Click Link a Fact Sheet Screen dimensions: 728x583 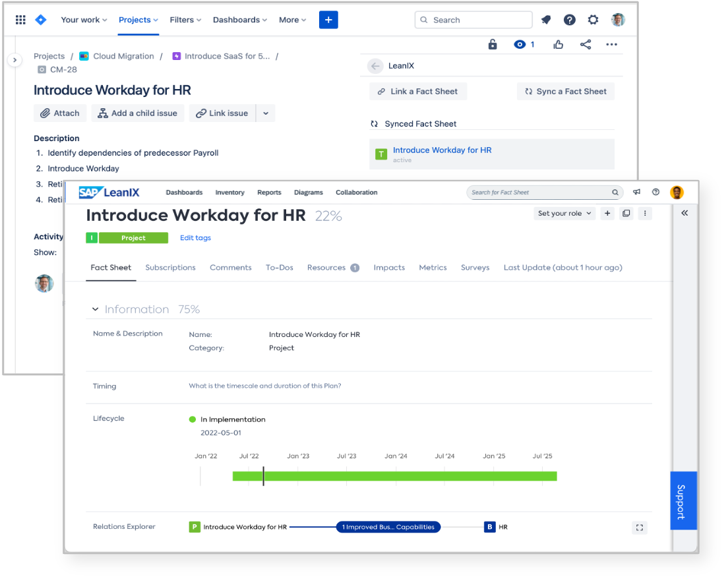[418, 92]
